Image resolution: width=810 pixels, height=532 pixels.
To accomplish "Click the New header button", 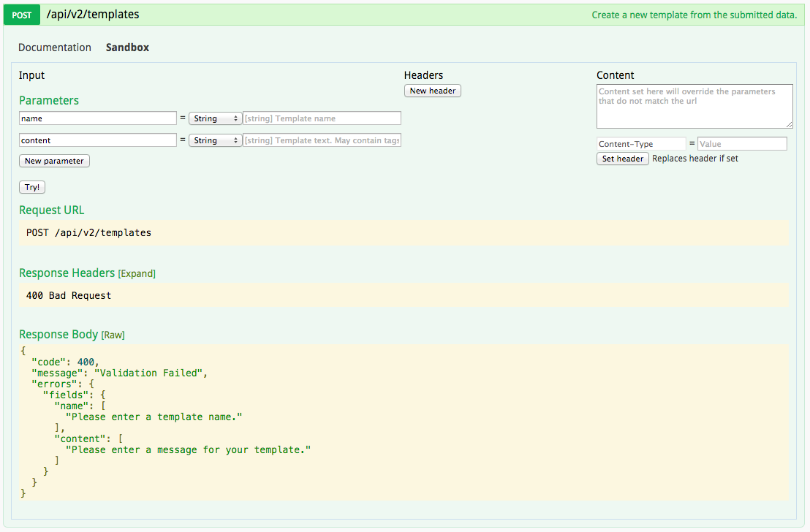I will 432,91.
